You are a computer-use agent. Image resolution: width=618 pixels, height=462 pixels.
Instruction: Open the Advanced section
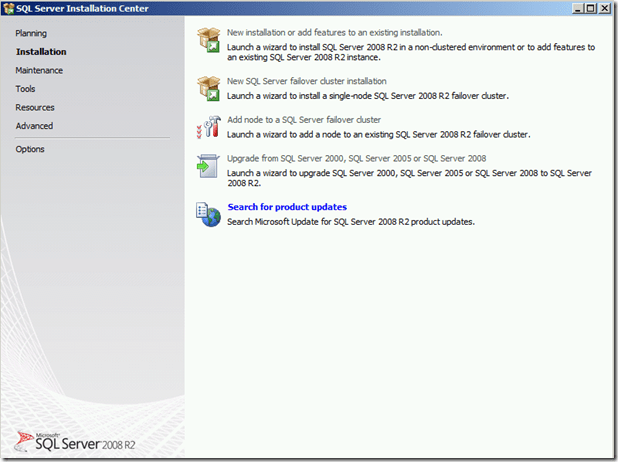tap(34, 126)
